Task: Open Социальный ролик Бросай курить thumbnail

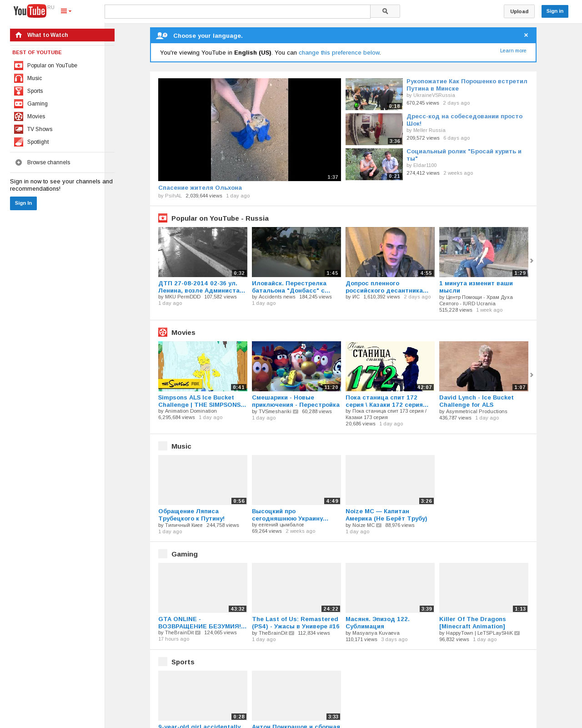Action: tap(374, 164)
